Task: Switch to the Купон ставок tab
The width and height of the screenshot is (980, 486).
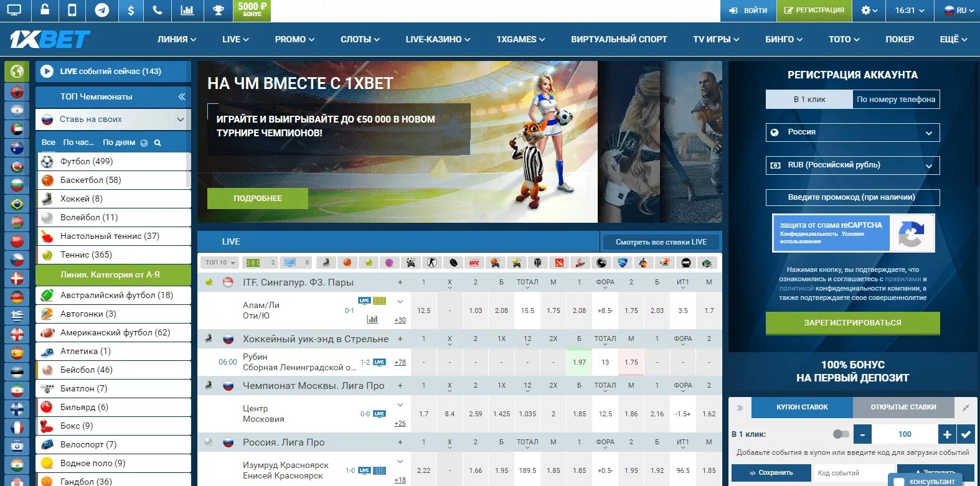Action: (x=802, y=407)
